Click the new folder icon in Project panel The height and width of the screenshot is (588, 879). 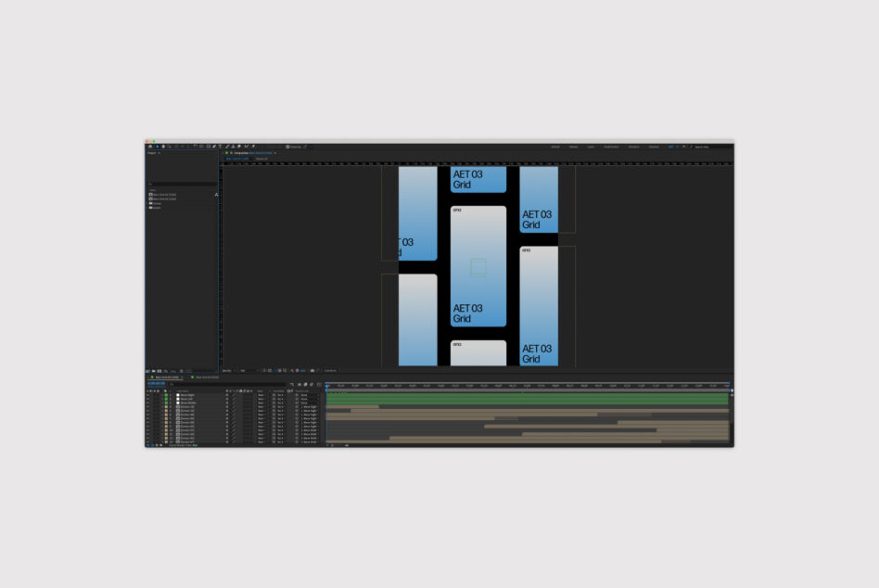154,371
